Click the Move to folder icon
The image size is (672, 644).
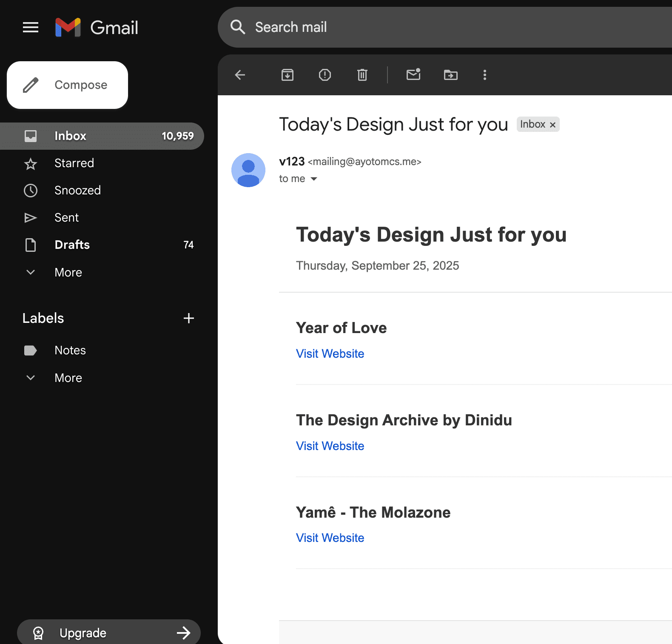451,75
